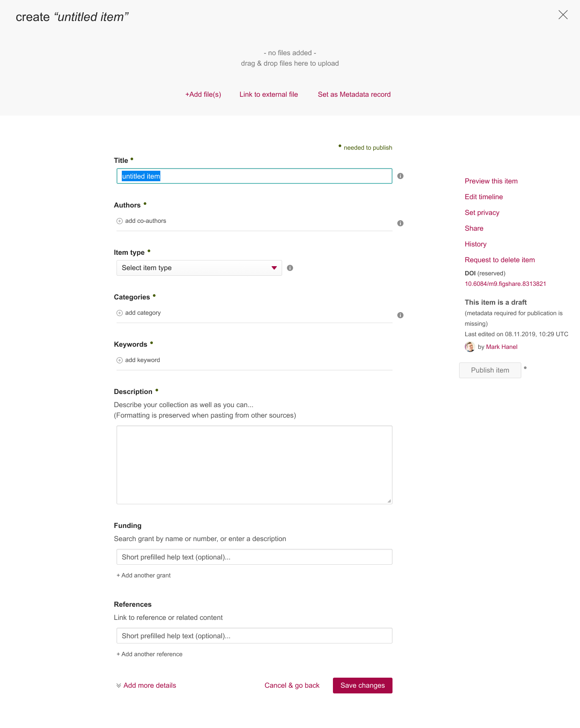Click Add another grant

tap(144, 575)
